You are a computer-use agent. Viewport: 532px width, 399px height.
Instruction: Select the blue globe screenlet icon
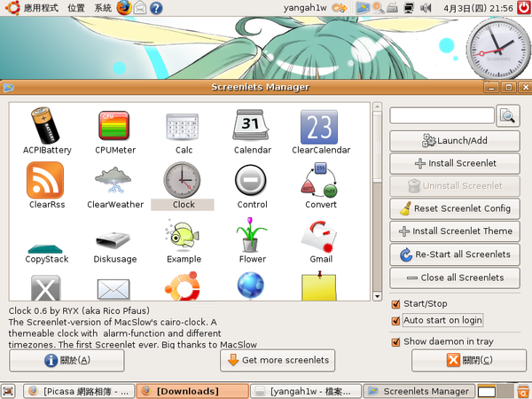click(251, 286)
